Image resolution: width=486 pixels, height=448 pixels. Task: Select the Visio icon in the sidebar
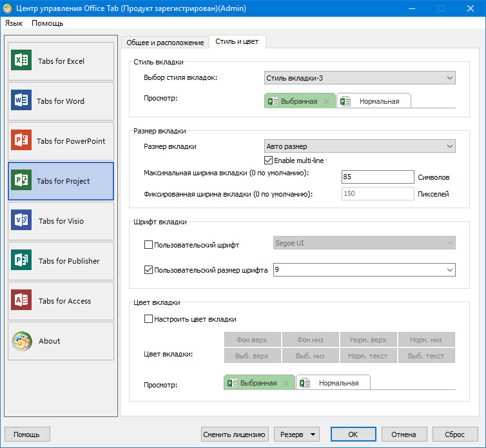click(x=21, y=221)
